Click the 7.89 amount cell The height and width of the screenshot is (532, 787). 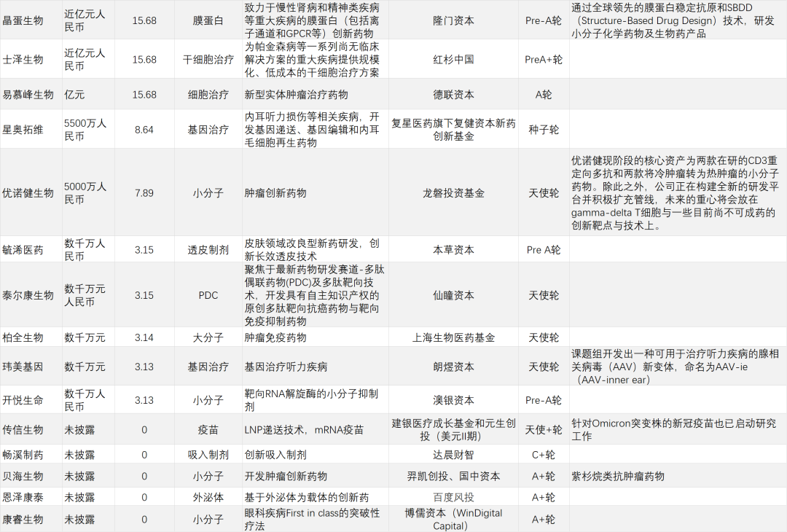pos(144,193)
